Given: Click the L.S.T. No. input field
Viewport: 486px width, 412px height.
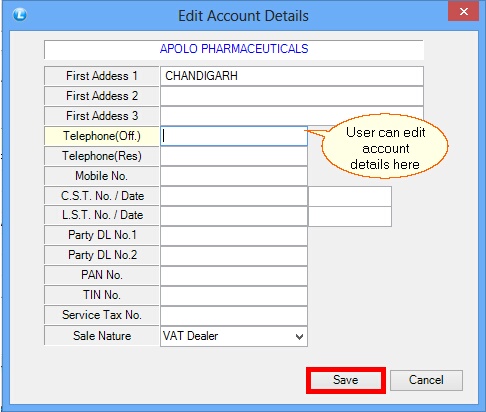Looking at the screenshot, I should (x=234, y=215).
